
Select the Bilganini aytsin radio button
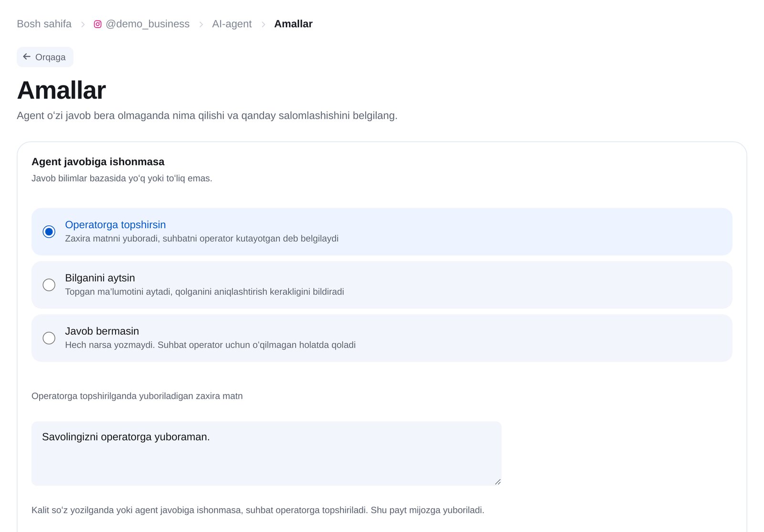point(49,285)
